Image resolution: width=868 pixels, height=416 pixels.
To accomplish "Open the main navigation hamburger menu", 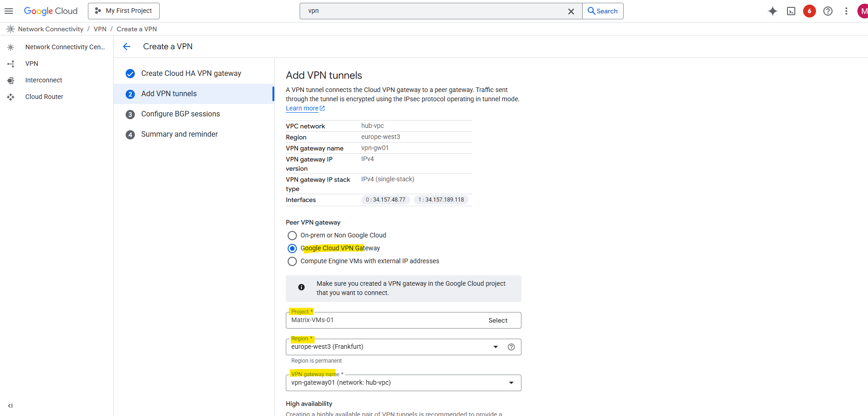I will tap(9, 11).
